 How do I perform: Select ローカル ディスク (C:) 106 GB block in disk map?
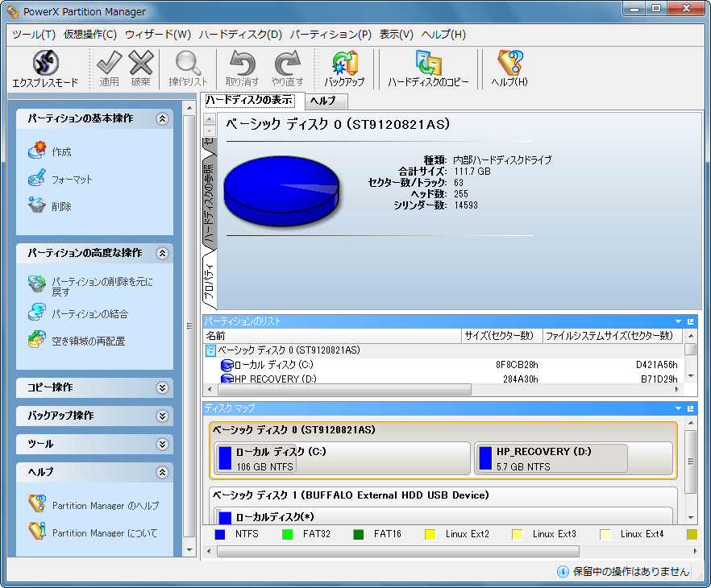click(x=342, y=458)
